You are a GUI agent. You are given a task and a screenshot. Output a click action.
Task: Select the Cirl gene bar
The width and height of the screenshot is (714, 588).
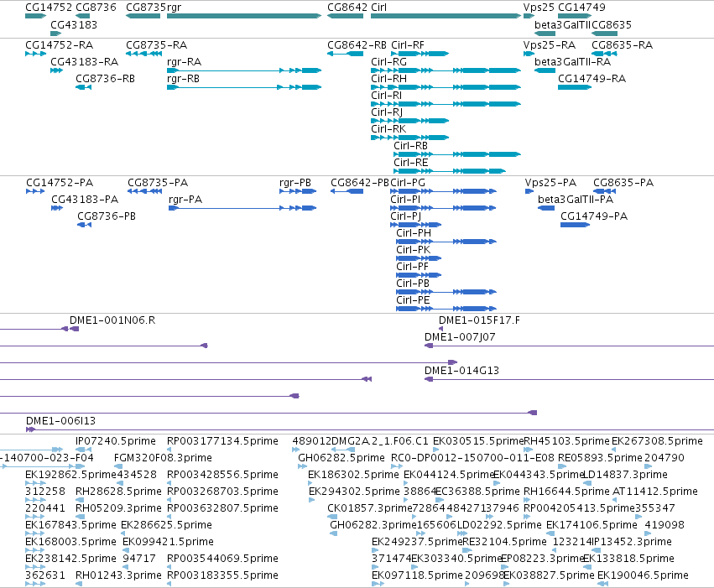446,17
